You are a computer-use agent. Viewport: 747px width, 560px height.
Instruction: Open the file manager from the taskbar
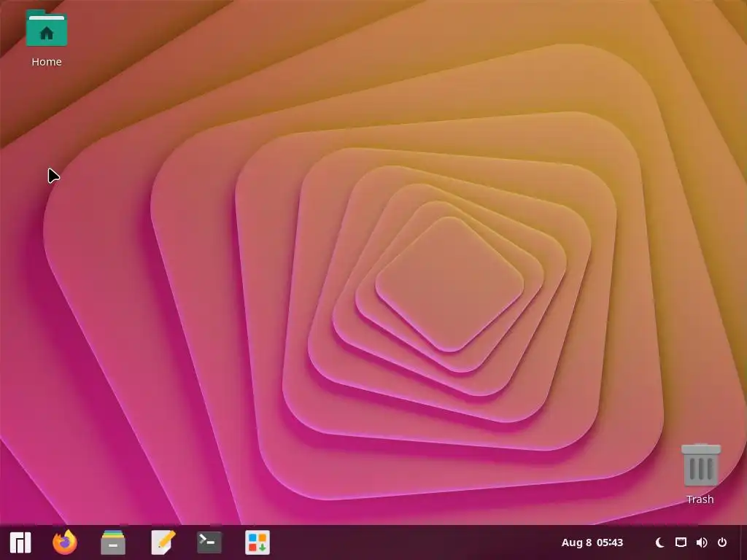(113, 542)
